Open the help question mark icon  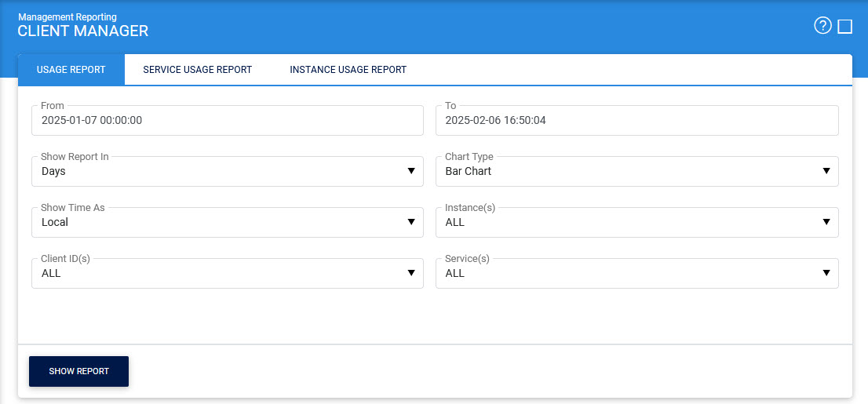pos(822,27)
